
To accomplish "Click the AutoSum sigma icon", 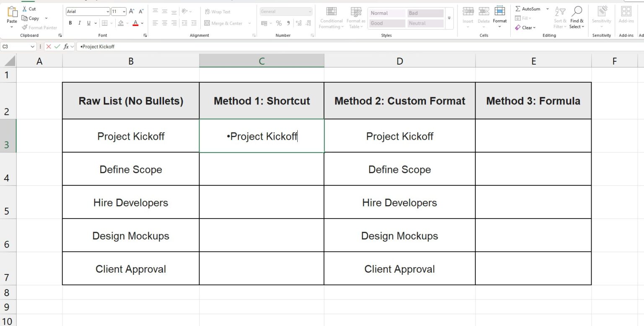I will point(518,9).
